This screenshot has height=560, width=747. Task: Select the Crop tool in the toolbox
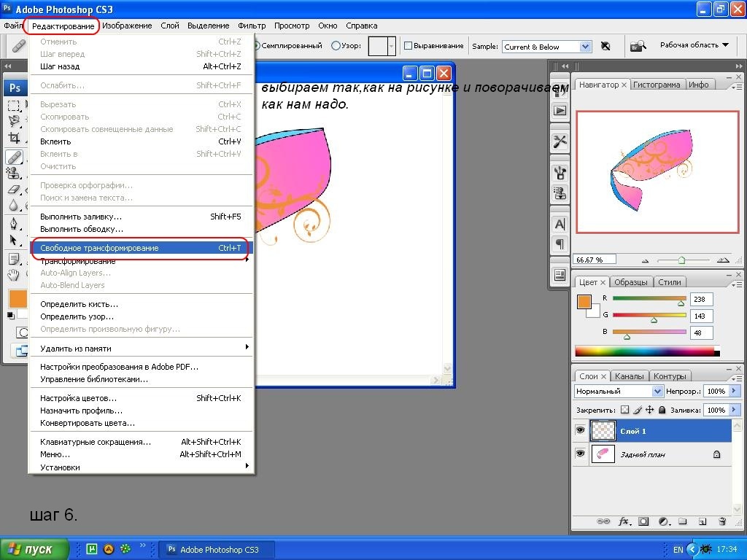14,139
